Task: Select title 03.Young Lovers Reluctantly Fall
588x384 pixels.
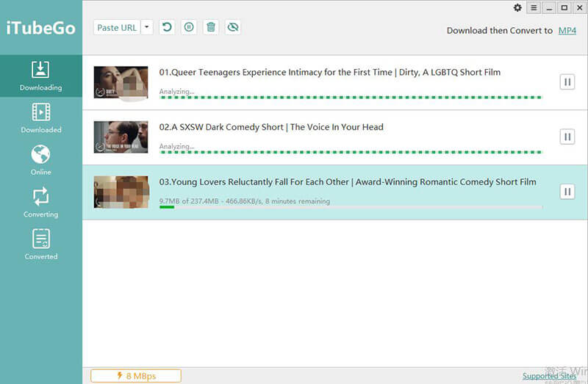Action: 348,182
